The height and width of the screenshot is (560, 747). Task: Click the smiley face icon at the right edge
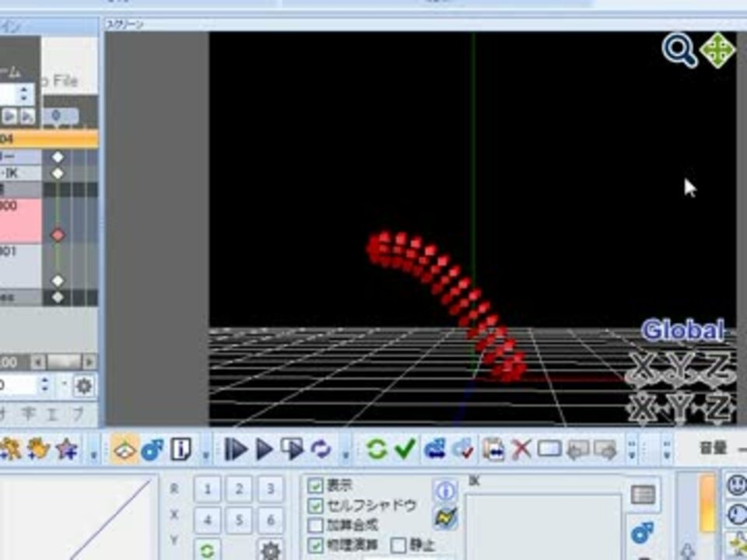737,485
